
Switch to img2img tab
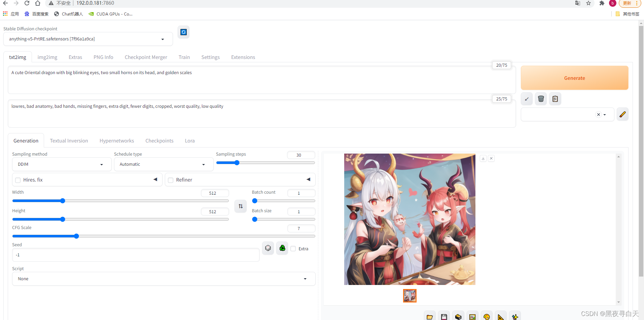tap(47, 57)
